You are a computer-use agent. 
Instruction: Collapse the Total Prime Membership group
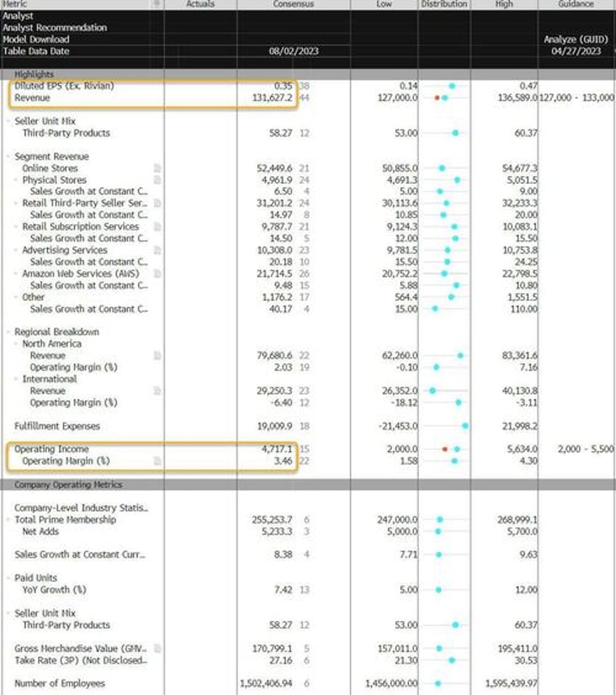pyautogui.click(x=9, y=520)
